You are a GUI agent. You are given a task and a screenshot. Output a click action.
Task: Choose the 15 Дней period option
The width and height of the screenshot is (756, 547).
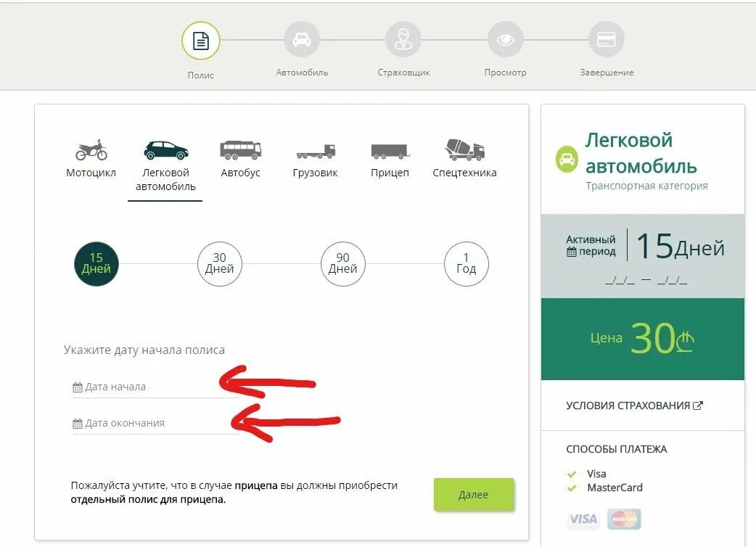pos(96,263)
